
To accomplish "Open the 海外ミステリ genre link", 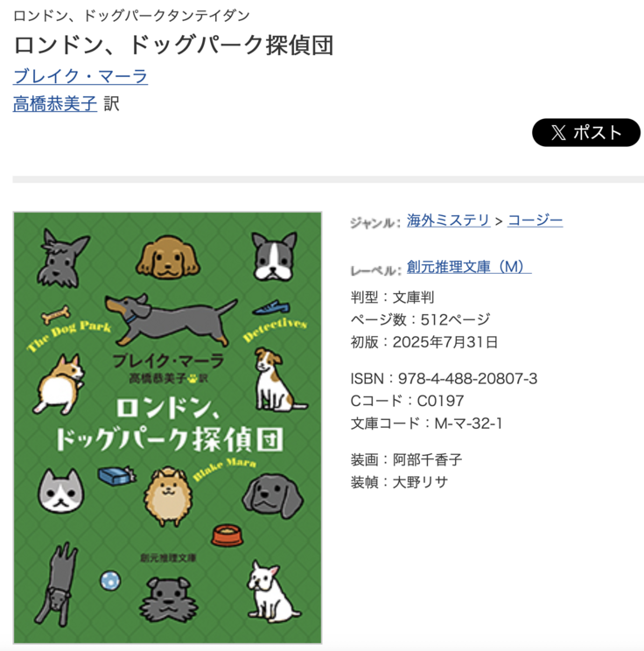I will coord(448,220).
